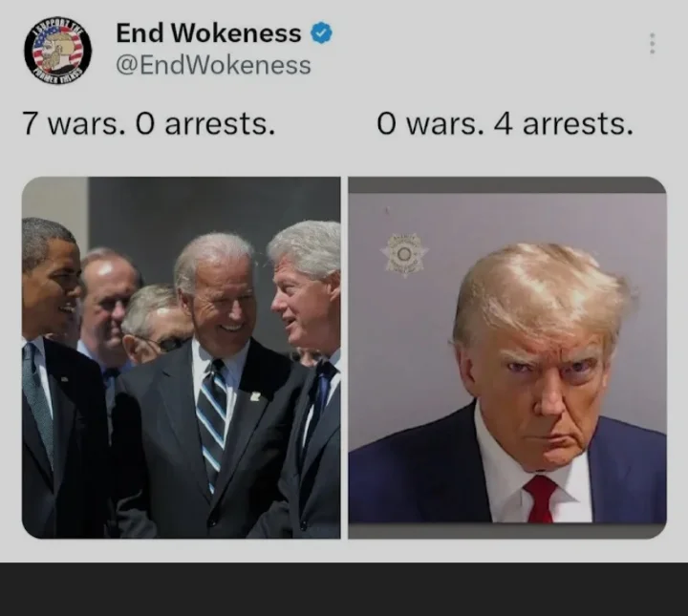Click the striped blue tie in the left photo

tap(211, 423)
